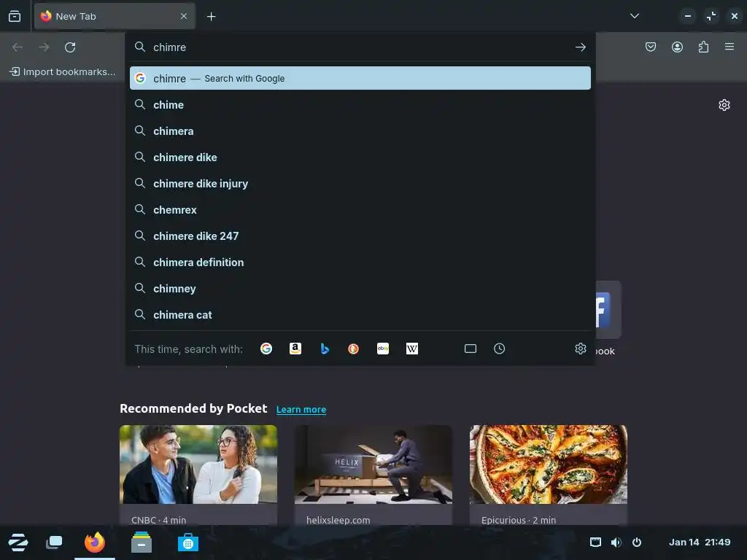Open the Firefox account icon
The height and width of the screenshot is (560, 747).
coord(677,47)
